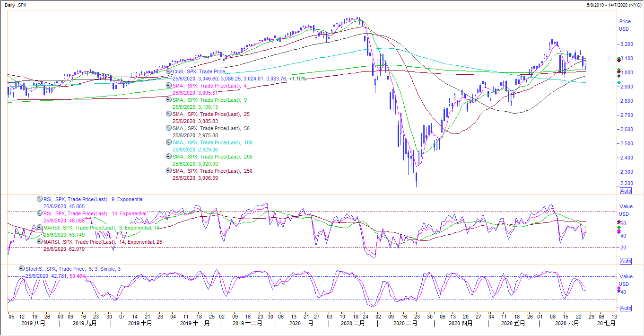Click Auto button on the StochS pane axis
644x336 pixels.
626,308
